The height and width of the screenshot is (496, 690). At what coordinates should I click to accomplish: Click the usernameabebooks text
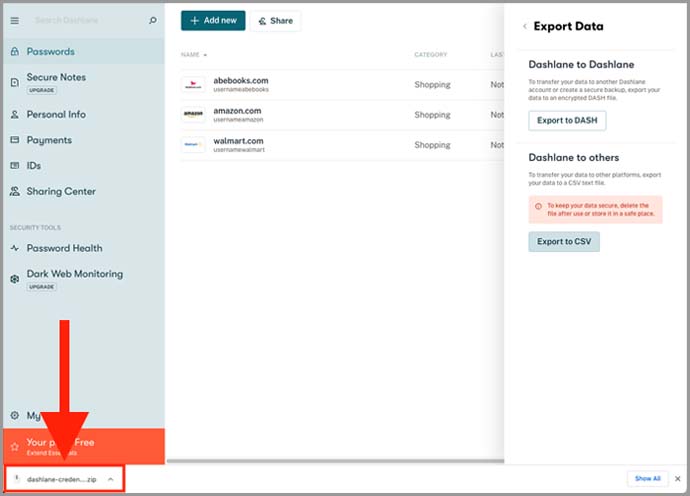coord(241,90)
